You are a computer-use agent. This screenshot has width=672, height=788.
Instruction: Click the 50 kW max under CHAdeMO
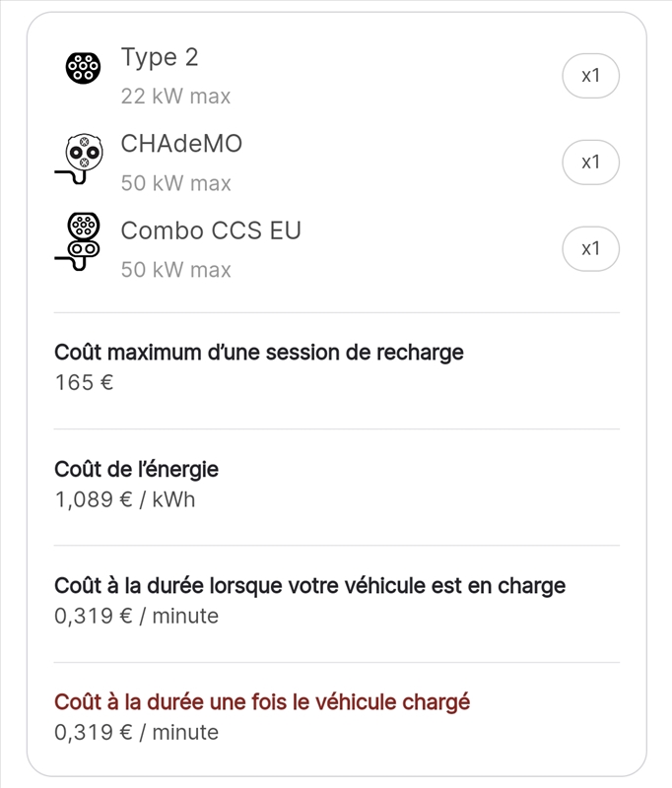pos(174,183)
